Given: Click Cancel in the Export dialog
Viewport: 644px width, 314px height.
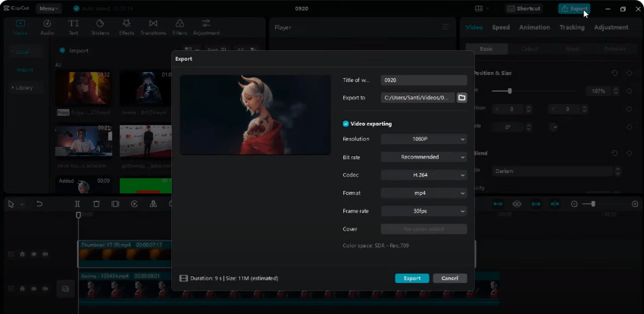Looking at the screenshot, I should click(x=450, y=278).
